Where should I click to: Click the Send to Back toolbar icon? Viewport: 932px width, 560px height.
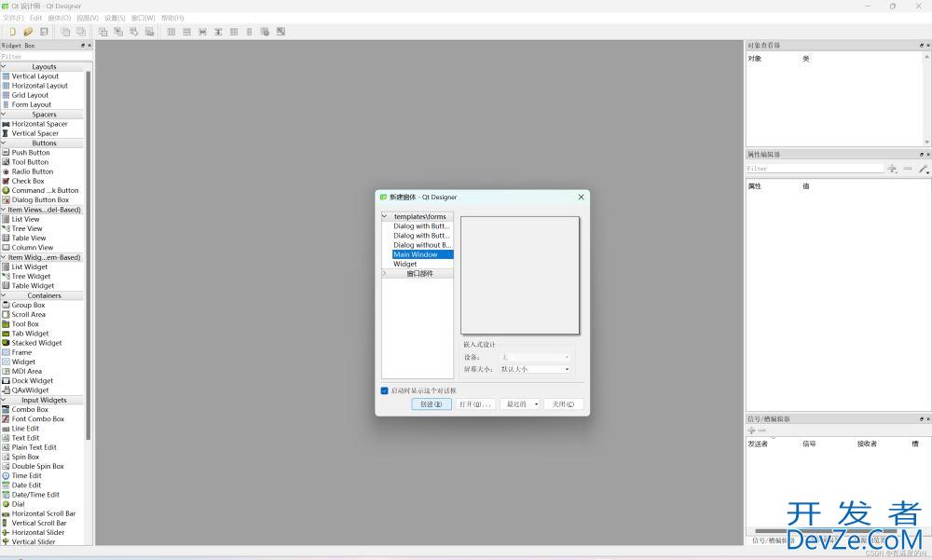pyautogui.click(x=65, y=32)
